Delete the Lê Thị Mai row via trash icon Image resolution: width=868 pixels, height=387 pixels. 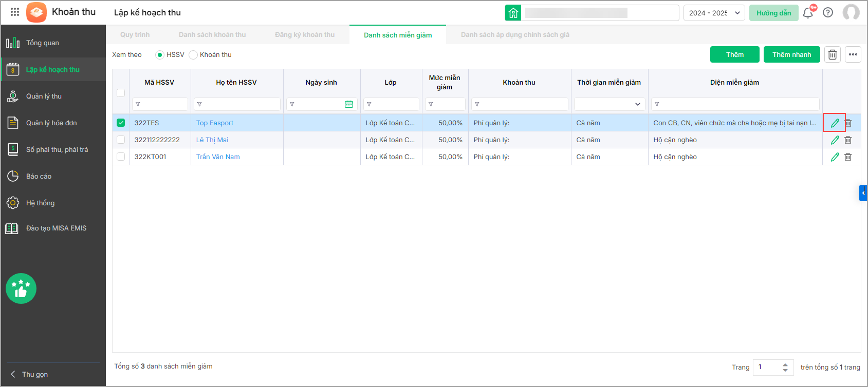point(848,140)
